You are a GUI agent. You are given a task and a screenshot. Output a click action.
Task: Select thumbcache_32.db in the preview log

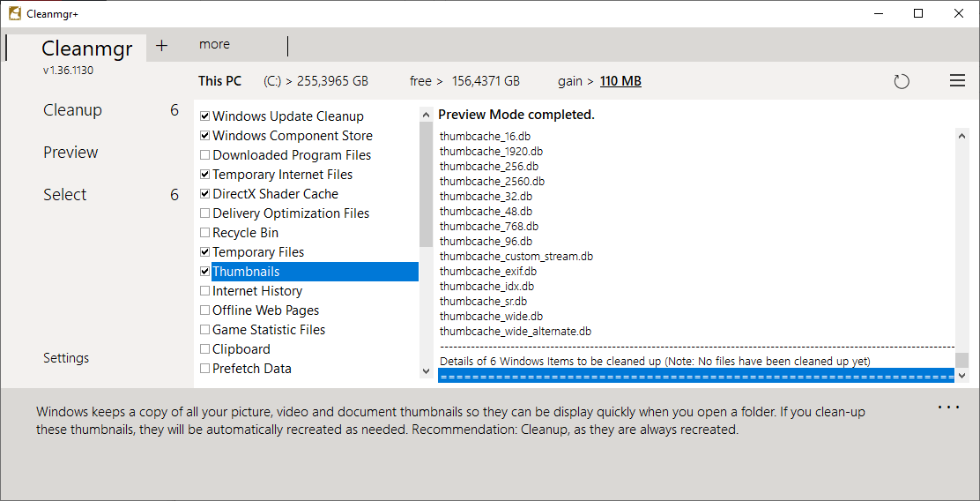tap(486, 196)
